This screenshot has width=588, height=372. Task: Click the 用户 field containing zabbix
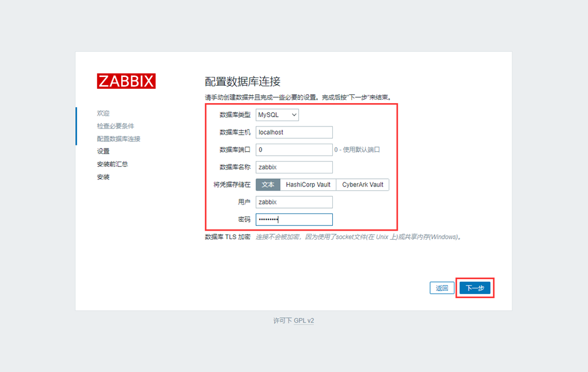pos(294,202)
